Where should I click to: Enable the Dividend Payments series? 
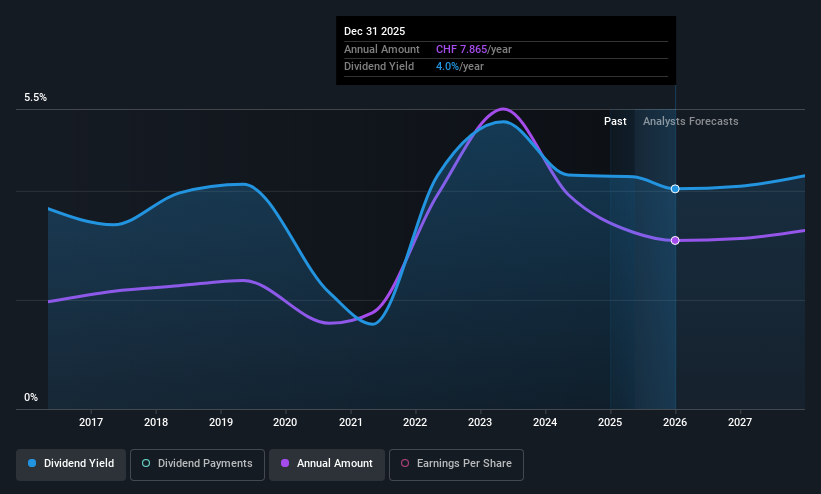pyautogui.click(x=197, y=464)
